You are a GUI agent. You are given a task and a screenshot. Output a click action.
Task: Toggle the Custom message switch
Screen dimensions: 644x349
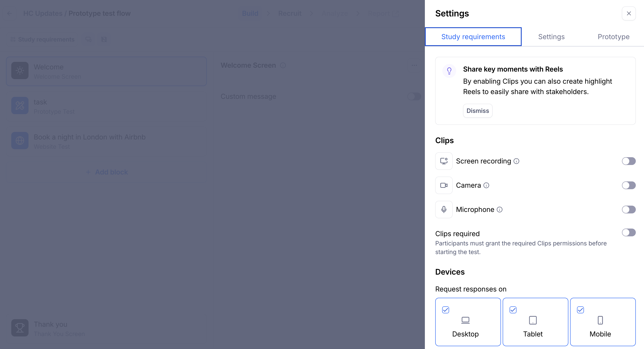[x=414, y=96]
